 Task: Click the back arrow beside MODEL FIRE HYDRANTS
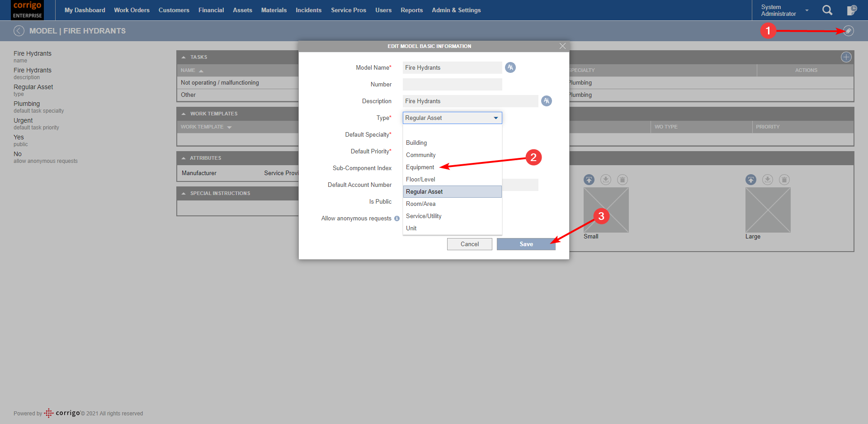click(19, 31)
